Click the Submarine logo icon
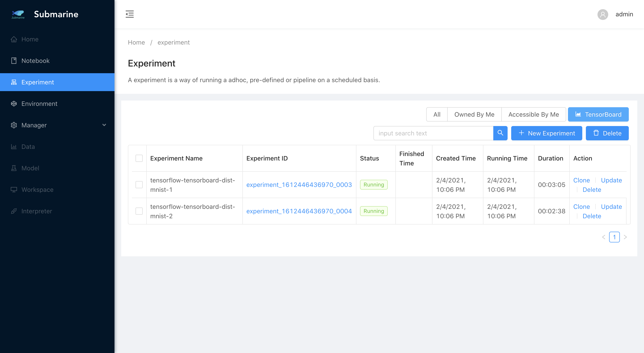The width and height of the screenshot is (644, 353). click(18, 14)
